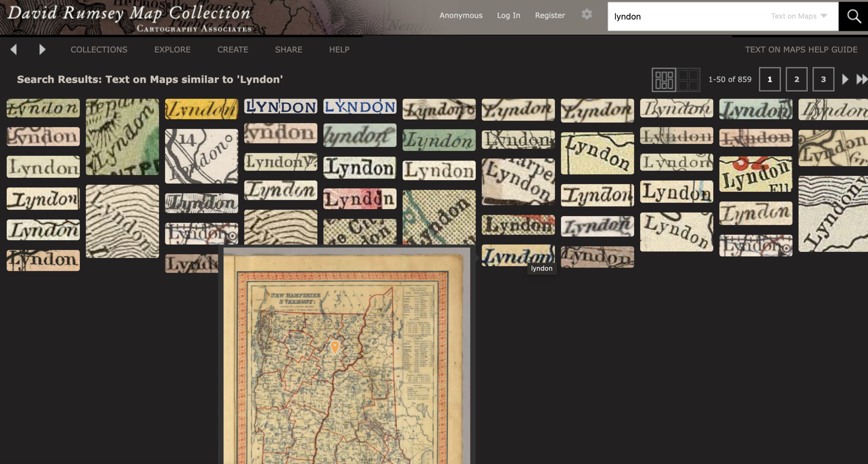
Task: Click the Register link
Action: (550, 15)
